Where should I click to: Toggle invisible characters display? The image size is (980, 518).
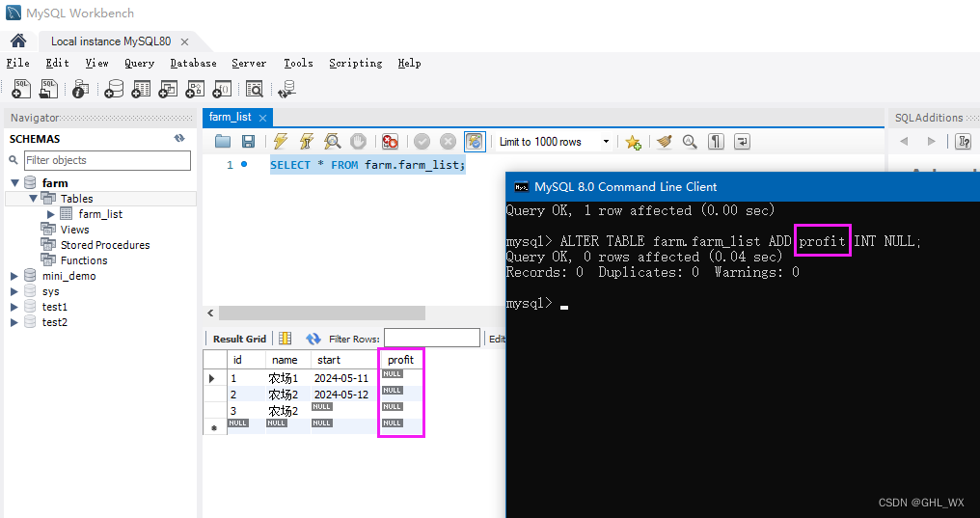[716, 142]
